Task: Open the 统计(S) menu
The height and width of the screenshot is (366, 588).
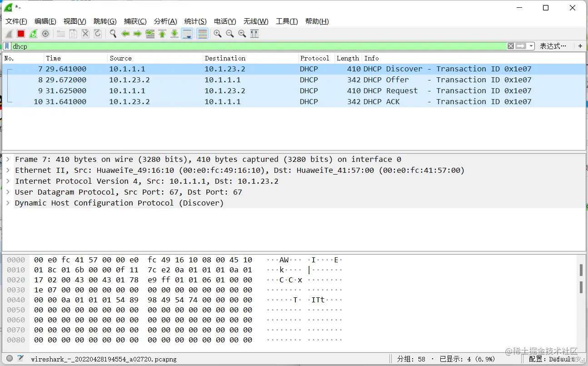Action: point(195,21)
